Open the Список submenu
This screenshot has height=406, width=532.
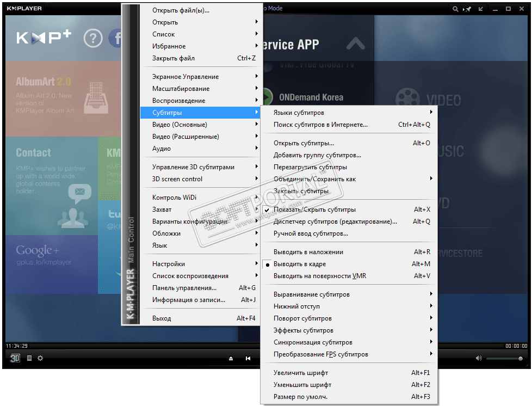pyautogui.click(x=200, y=34)
